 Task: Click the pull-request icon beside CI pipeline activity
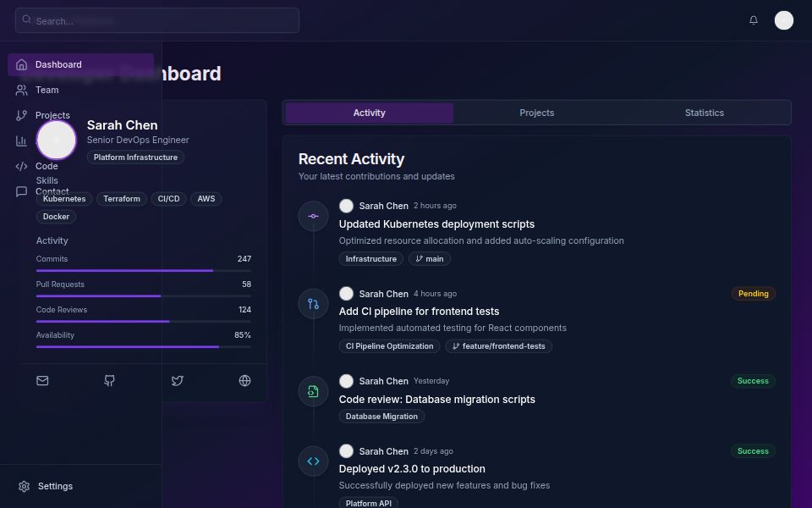click(314, 303)
